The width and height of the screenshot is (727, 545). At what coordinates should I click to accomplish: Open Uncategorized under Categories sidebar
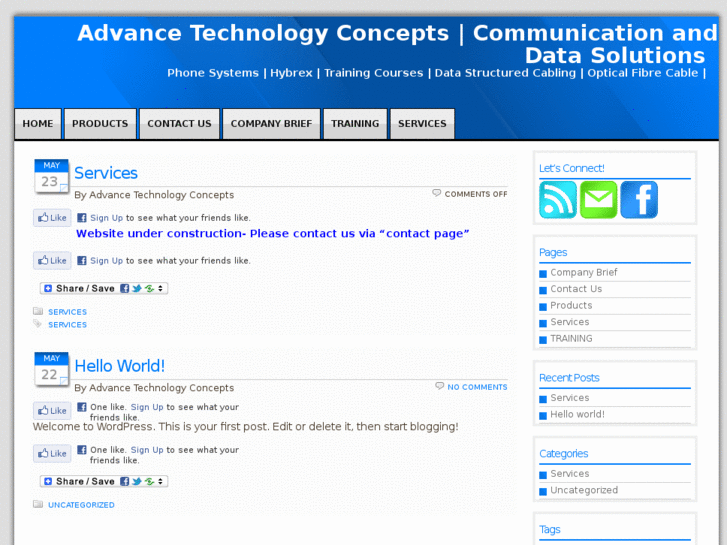tap(584, 490)
